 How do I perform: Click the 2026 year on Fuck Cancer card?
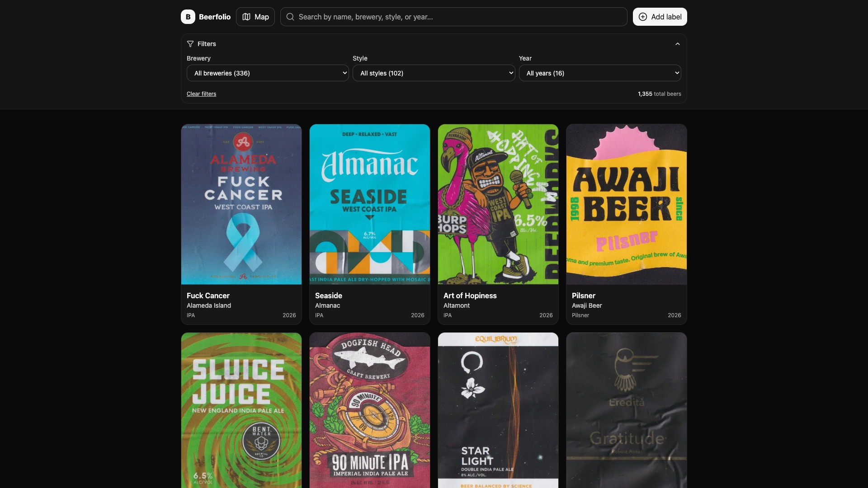pyautogui.click(x=289, y=315)
